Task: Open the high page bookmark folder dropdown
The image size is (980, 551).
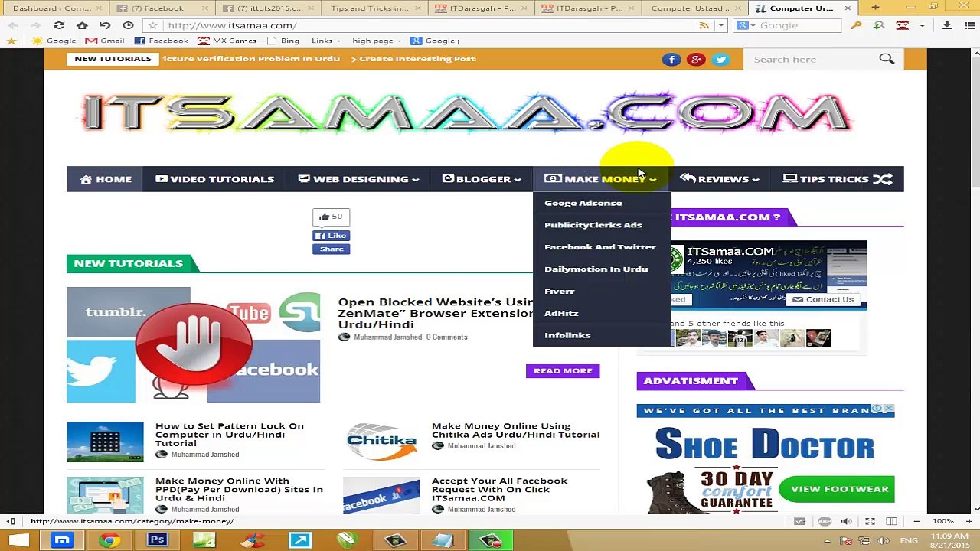Action: (x=377, y=41)
